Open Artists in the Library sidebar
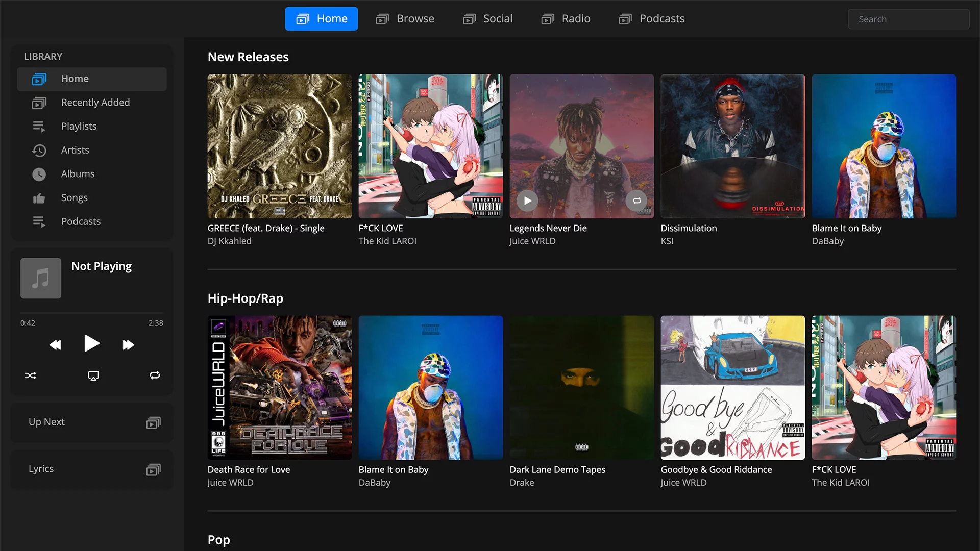This screenshot has height=551, width=980. coord(92,151)
